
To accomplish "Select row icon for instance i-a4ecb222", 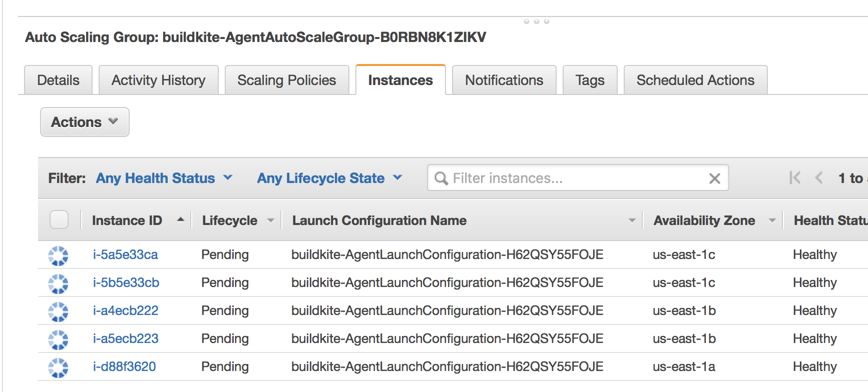I will (x=58, y=311).
